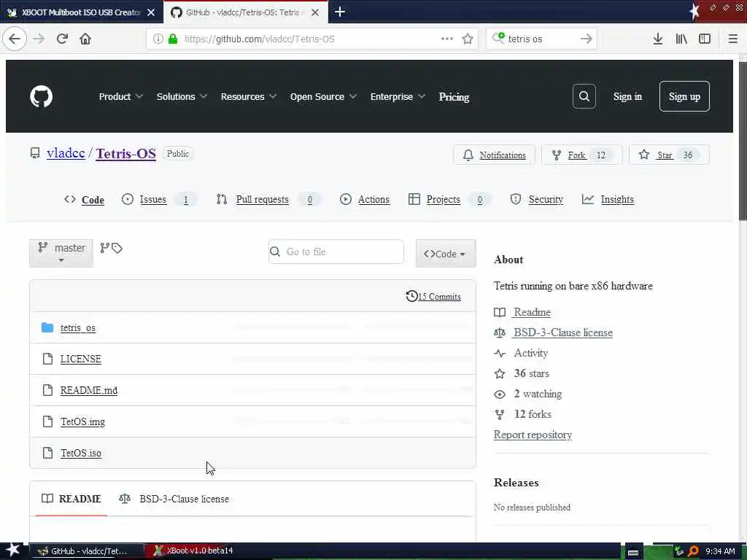Open the Insights tab
Screen dimensions: 747x560
(608, 200)
